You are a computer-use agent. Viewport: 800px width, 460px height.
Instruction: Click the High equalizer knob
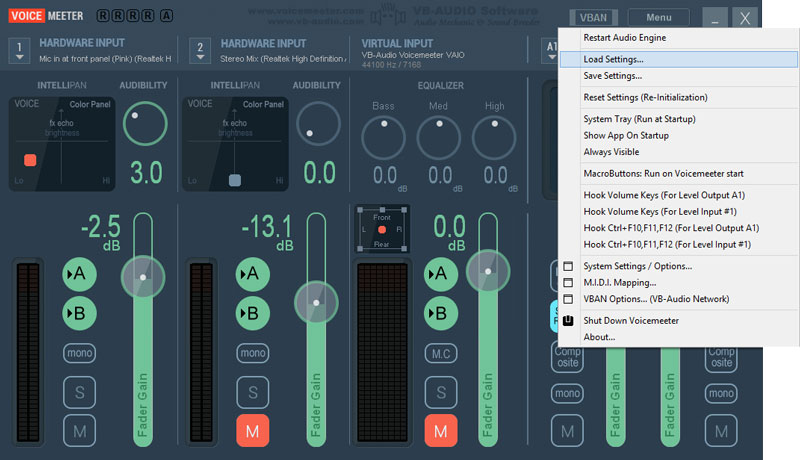click(x=494, y=138)
